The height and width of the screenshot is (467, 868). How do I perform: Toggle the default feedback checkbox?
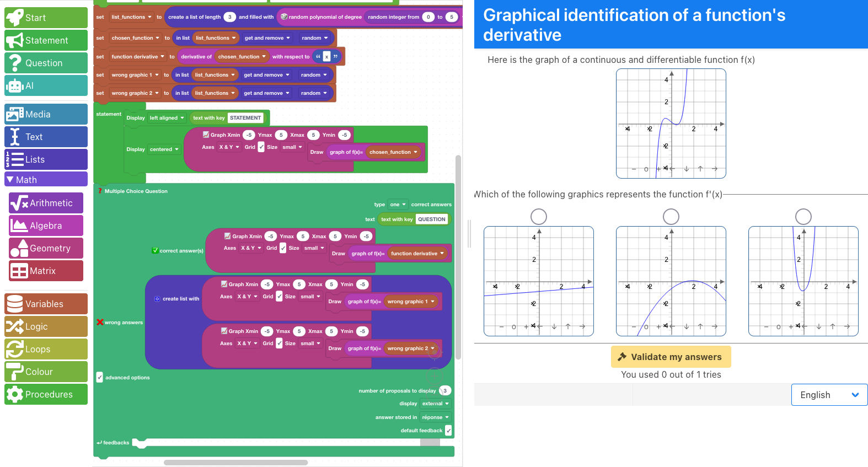[x=448, y=431]
